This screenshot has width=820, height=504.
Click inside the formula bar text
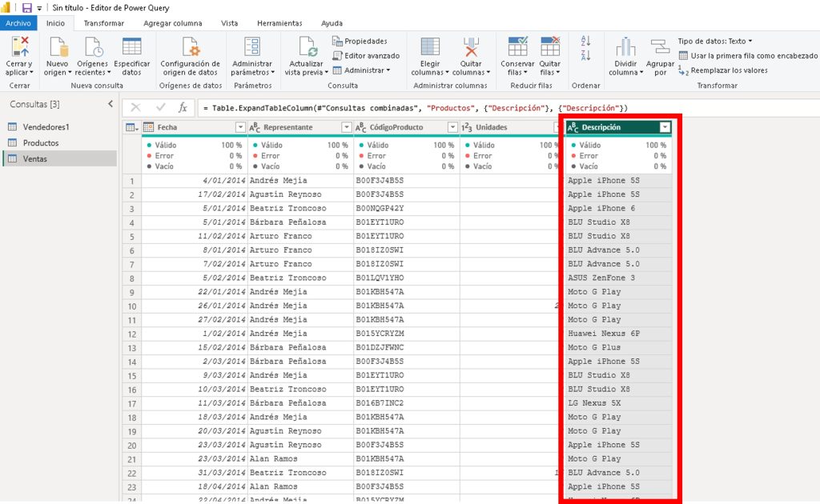(416, 107)
